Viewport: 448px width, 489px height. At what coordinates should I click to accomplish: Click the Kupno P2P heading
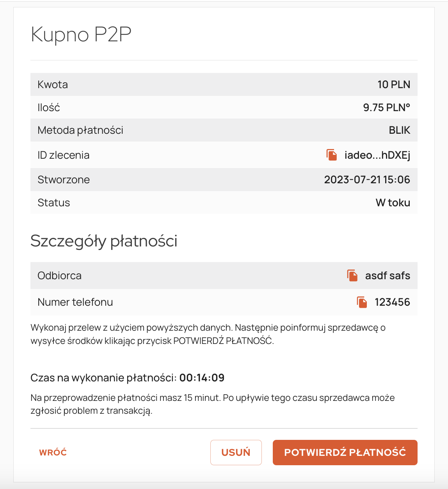81,34
